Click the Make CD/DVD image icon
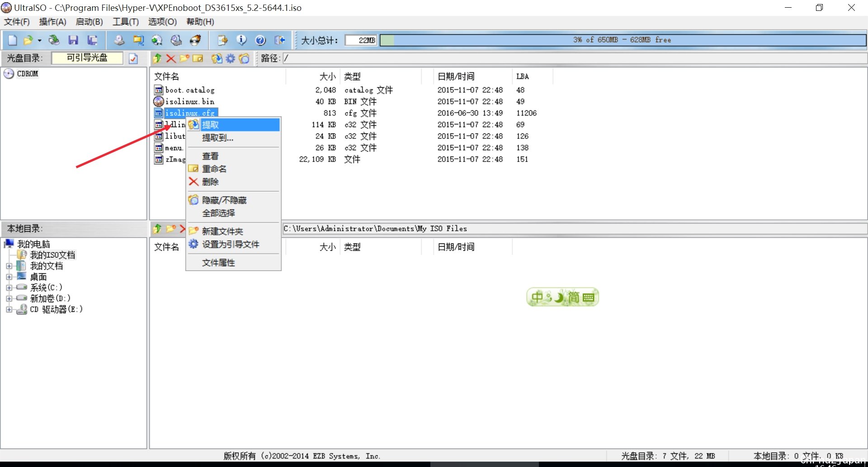The image size is (868, 467). pyautogui.click(x=119, y=40)
